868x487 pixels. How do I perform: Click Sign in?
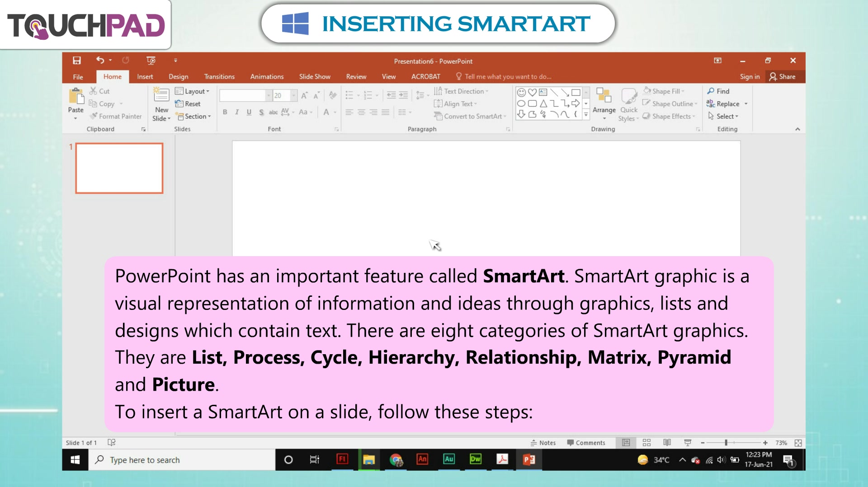(750, 77)
